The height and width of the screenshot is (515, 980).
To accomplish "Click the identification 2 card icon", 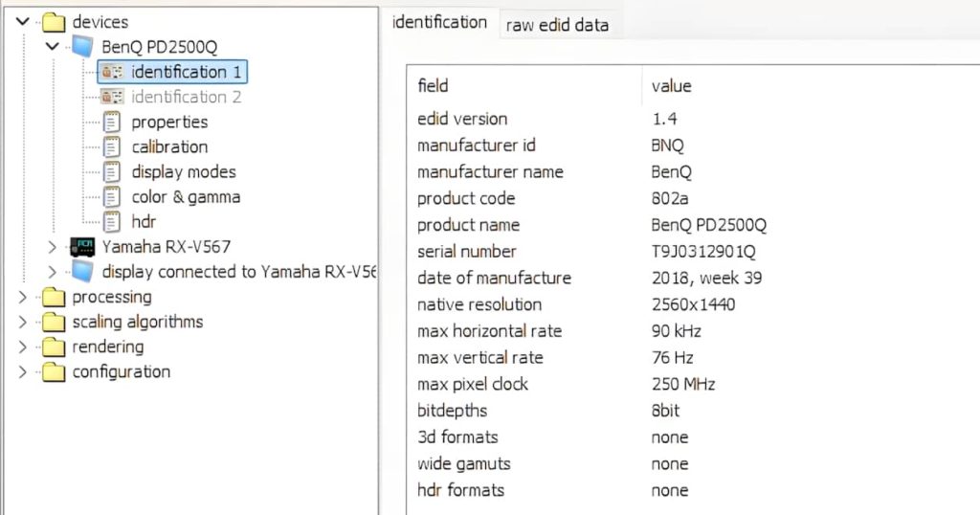I will point(113,97).
